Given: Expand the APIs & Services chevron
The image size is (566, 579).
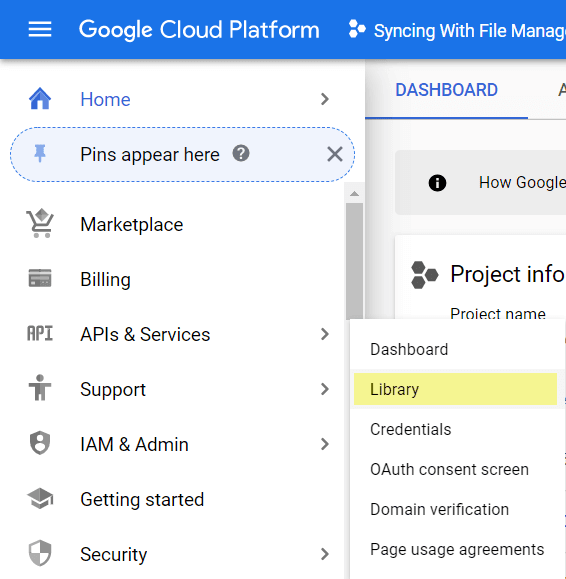Looking at the screenshot, I should [325, 334].
